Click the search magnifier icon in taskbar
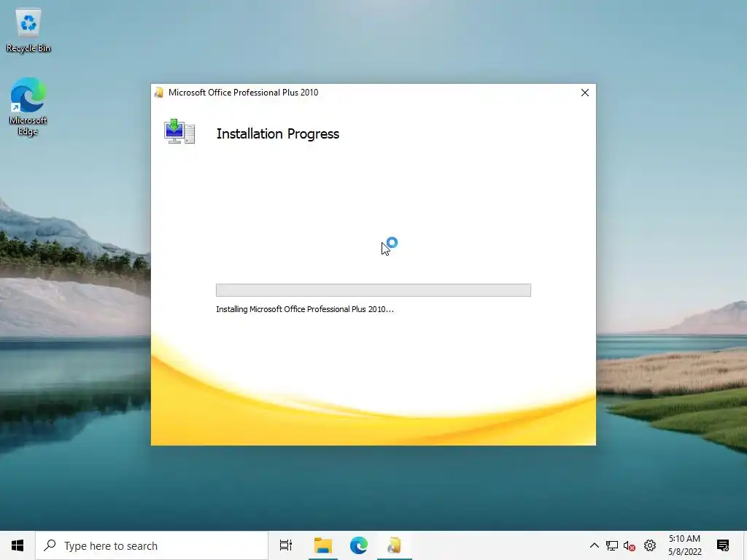Screen dimensions: 747x560 click(x=50, y=545)
